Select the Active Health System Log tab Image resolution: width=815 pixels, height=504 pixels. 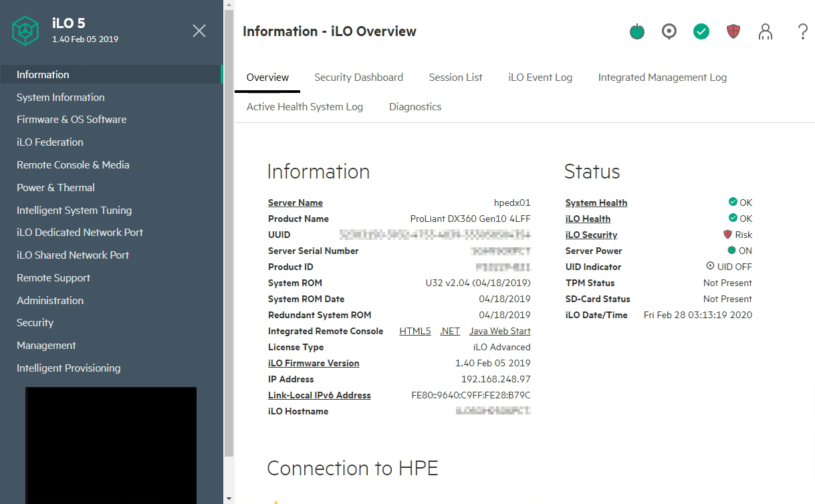coord(305,107)
